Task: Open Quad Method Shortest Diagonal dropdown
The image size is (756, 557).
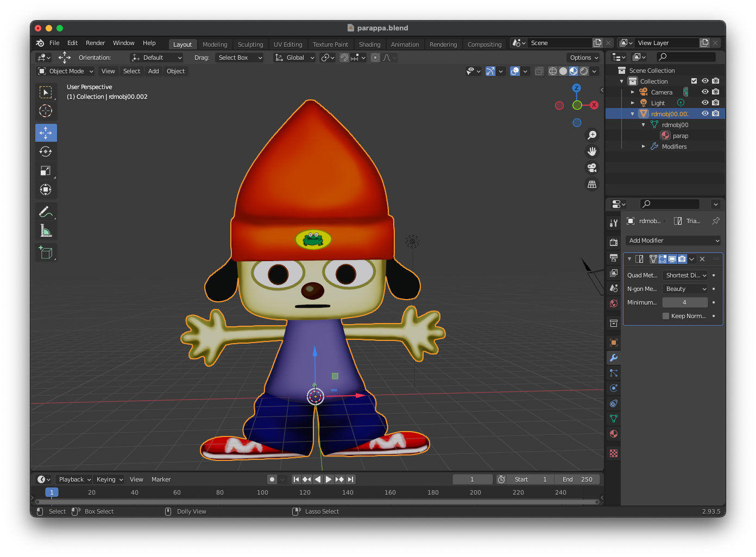Action: 685,275
